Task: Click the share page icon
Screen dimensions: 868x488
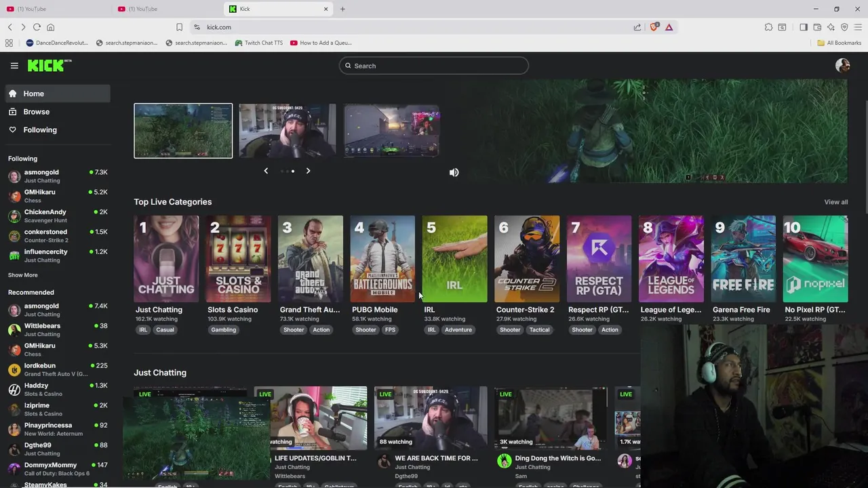Action: click(637, 27)
